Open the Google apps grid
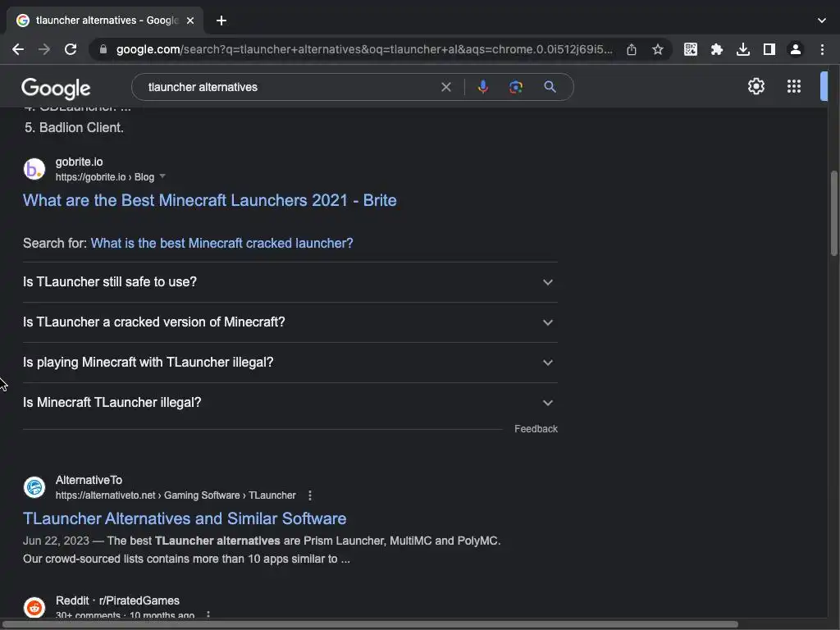This screenshot has height=630, width=840. click(x=794, y=86)
